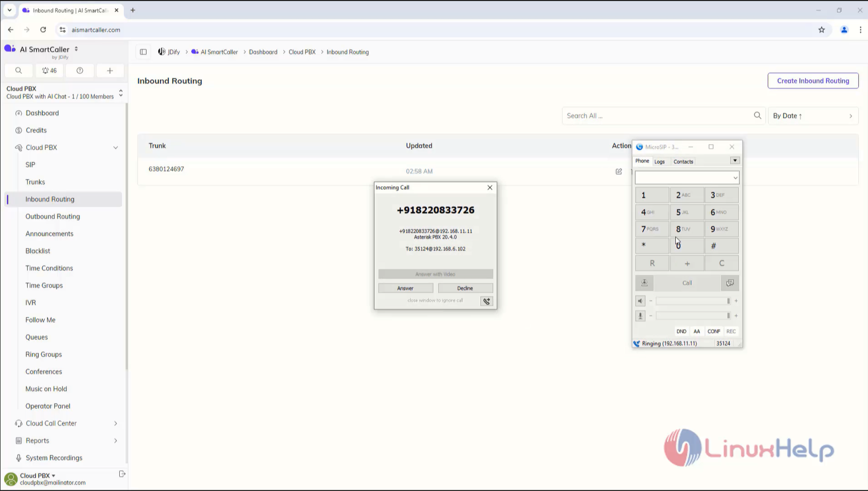Screen dimensions: 868x491
Task: Decline the incoming call
Action: click(465, 288)
